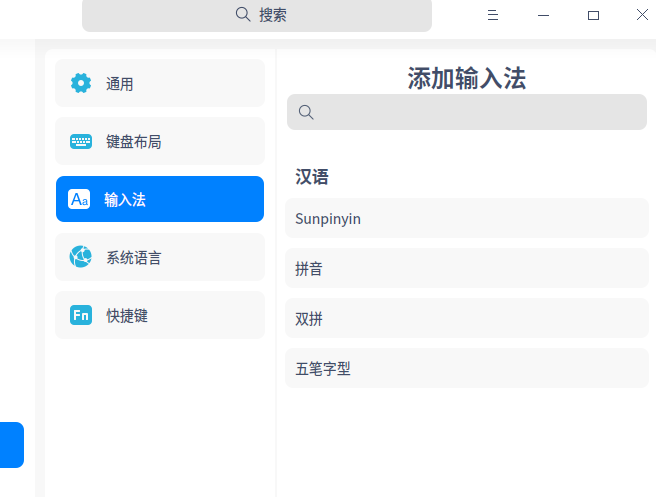Focus the 添加输入法 search box
The width and height of the screenshot is (656, 497).
(467, 112)
